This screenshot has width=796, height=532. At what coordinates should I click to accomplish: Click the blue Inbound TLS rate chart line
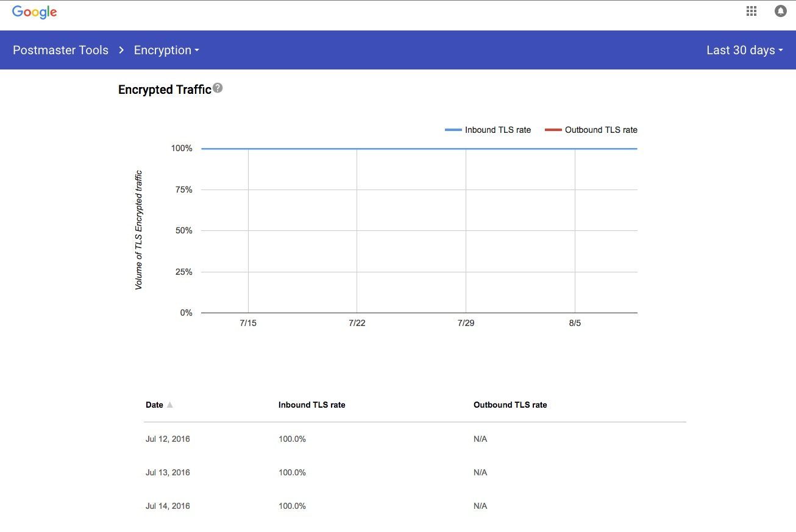(x=419, y=149)
